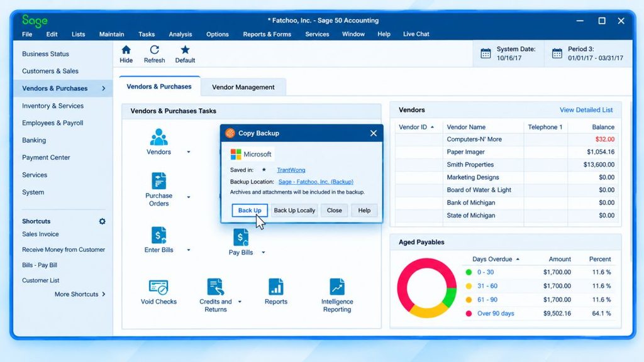This screenshot has width=644, height=362.
Task: Click the System Date calendar icon
Action: coord(486,53)
